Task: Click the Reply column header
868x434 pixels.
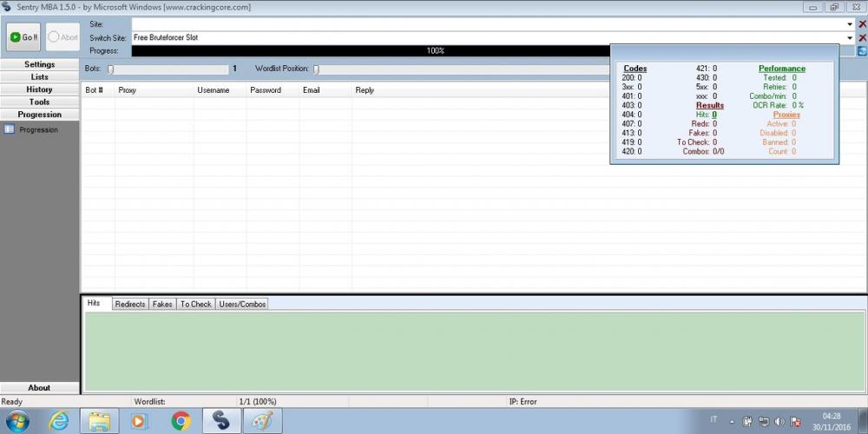Action: click(365, 89)
